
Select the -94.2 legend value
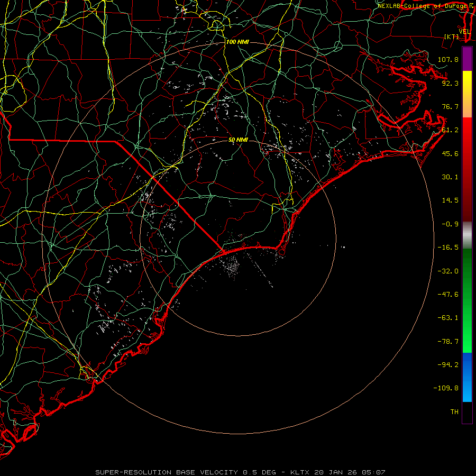pyautogui.click(x=448, y=365)
